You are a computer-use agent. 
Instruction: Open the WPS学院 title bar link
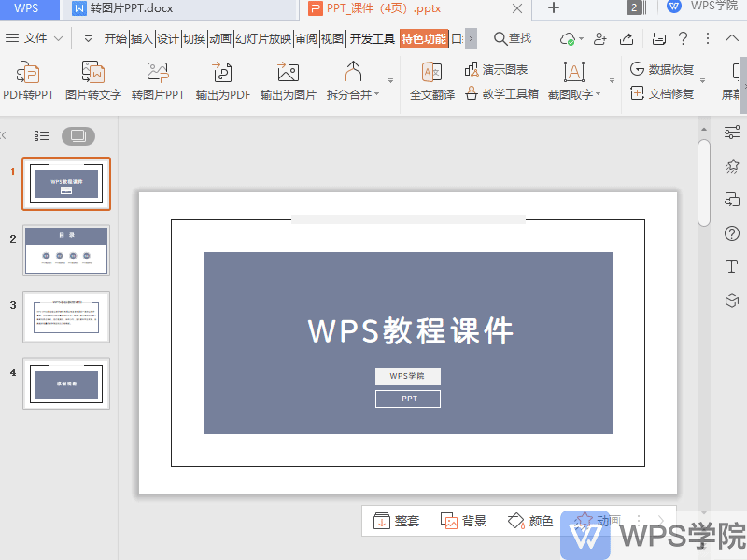(702, 7)
